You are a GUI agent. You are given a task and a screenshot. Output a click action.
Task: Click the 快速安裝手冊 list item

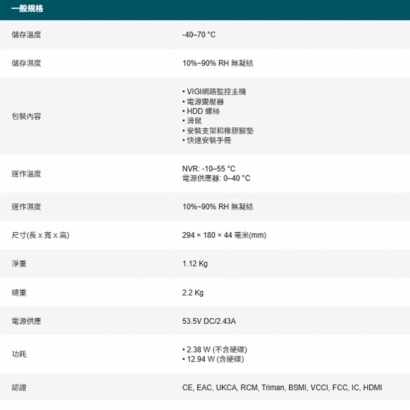207,140
